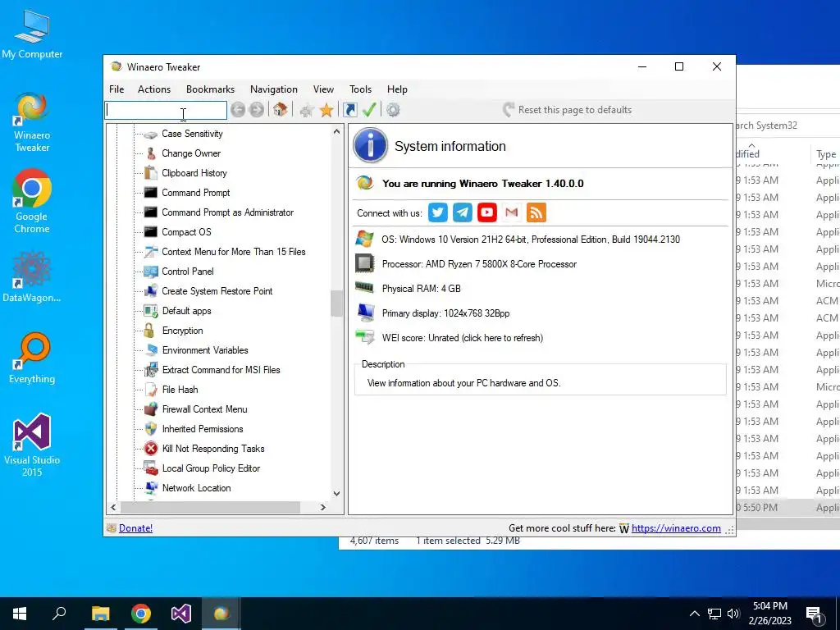Select the Everything desktop icon

[32, 358]
